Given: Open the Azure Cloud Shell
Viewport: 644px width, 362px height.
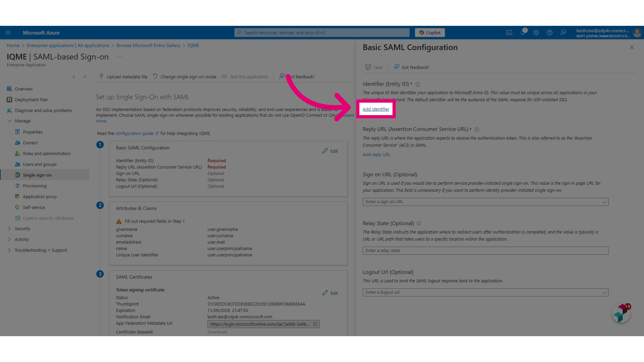Looking at the screenshot, I should point(509,33).
